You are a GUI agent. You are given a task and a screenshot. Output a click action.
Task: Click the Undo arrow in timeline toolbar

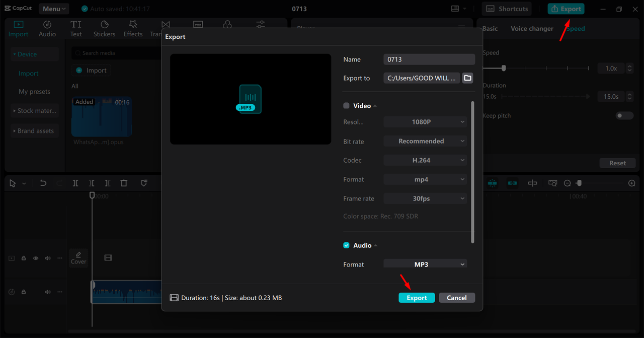[x=43, y=183]
